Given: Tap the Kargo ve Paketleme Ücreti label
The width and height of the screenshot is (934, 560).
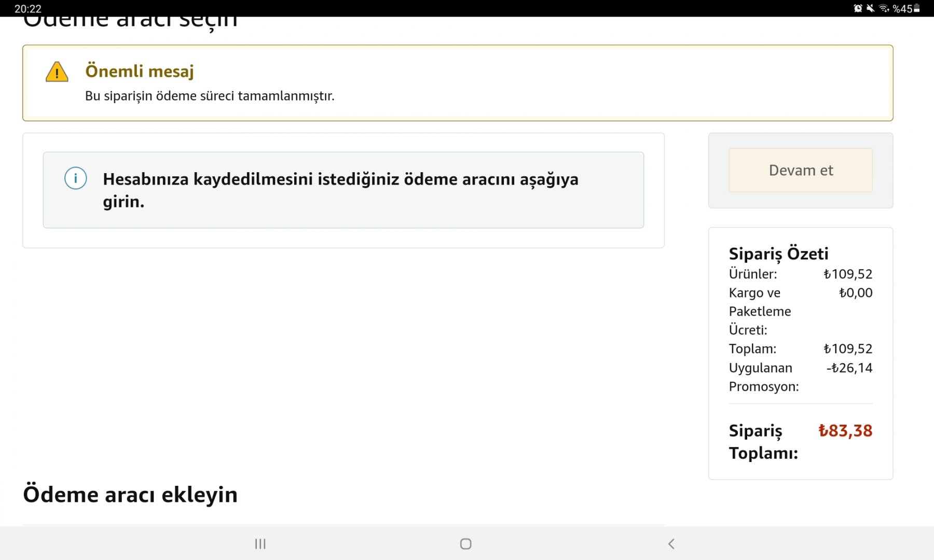Looking at the screenshot, I should pyautogui.click(x=760, y=311).
